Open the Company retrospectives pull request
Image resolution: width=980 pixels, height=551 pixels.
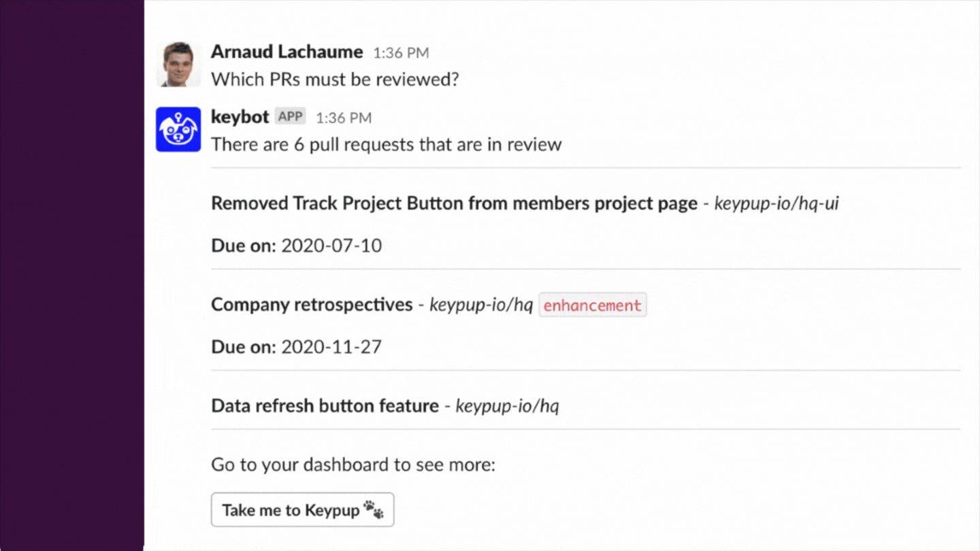(312, 305)
